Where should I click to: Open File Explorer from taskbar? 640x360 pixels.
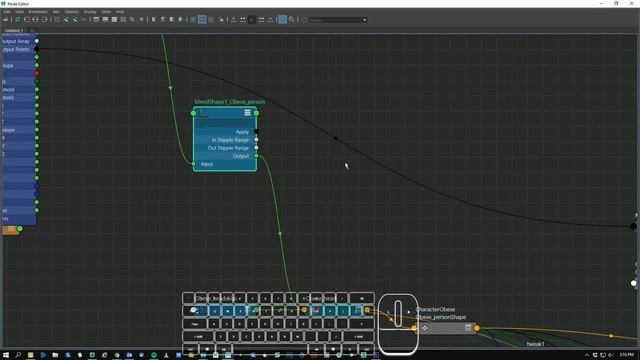55,355
